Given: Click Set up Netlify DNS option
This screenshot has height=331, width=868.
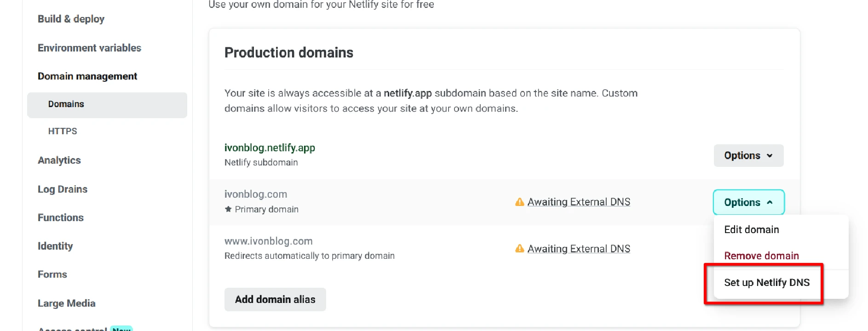Looking at the screenshot, I should tap(766, 282).
